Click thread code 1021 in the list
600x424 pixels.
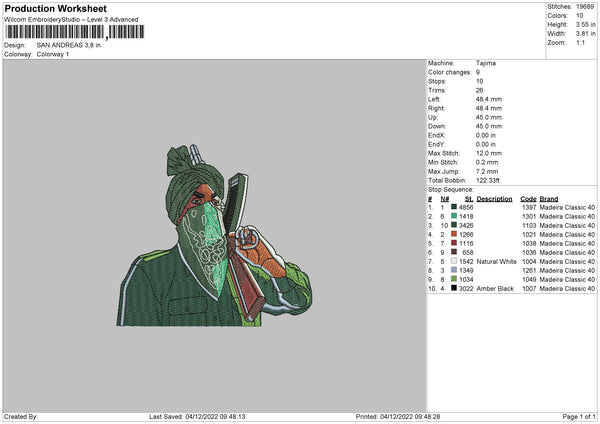(529, 234)
